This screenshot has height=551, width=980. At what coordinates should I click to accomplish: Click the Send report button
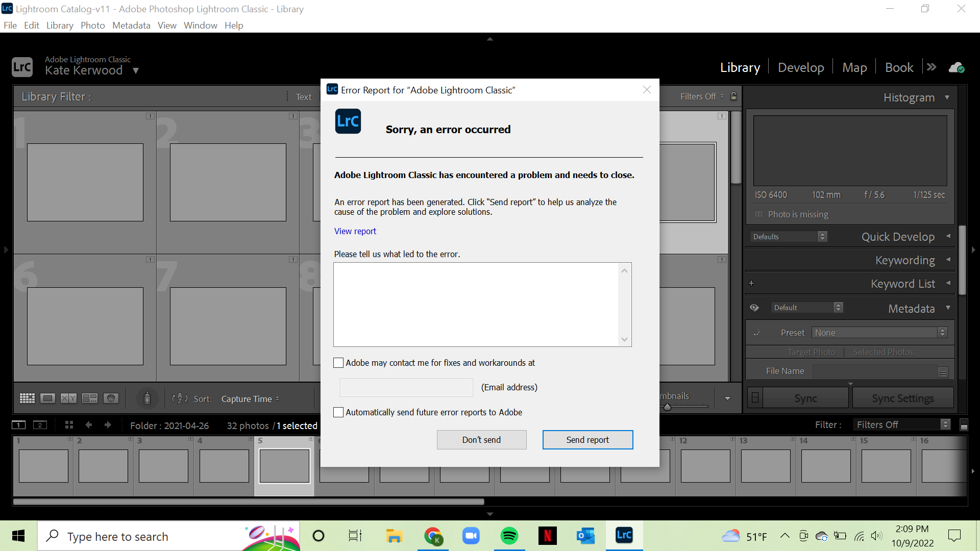pyautogui.click(x=587, y=440)
